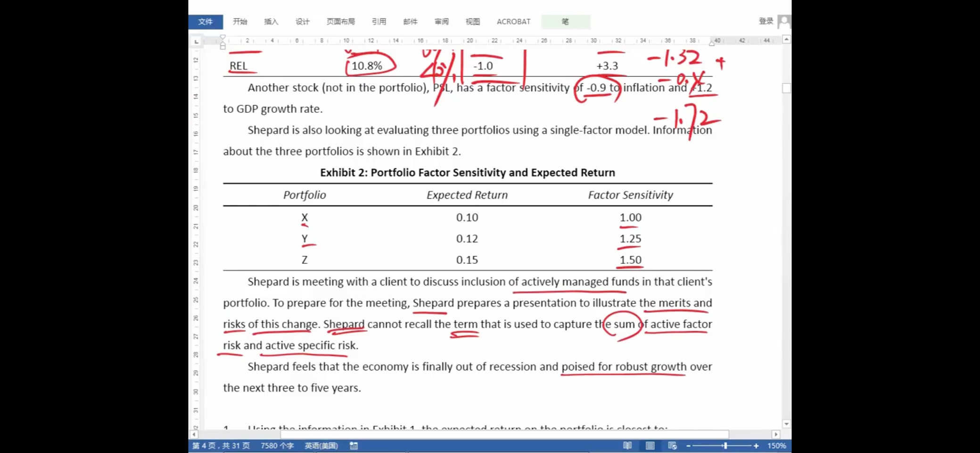This screenshot has height=453, width=980.
Task: Open the 审阅 (Review) tab
Action: coord(441,22)
